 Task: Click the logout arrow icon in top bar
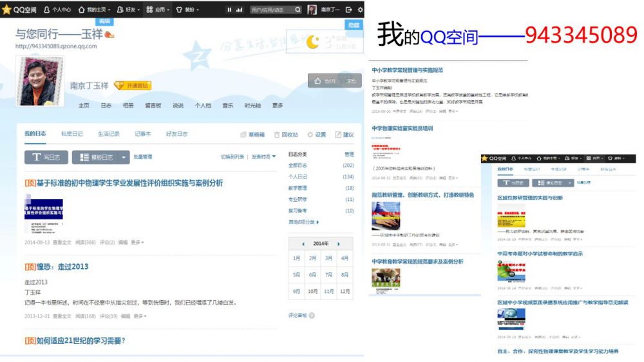tap(348, 10)
